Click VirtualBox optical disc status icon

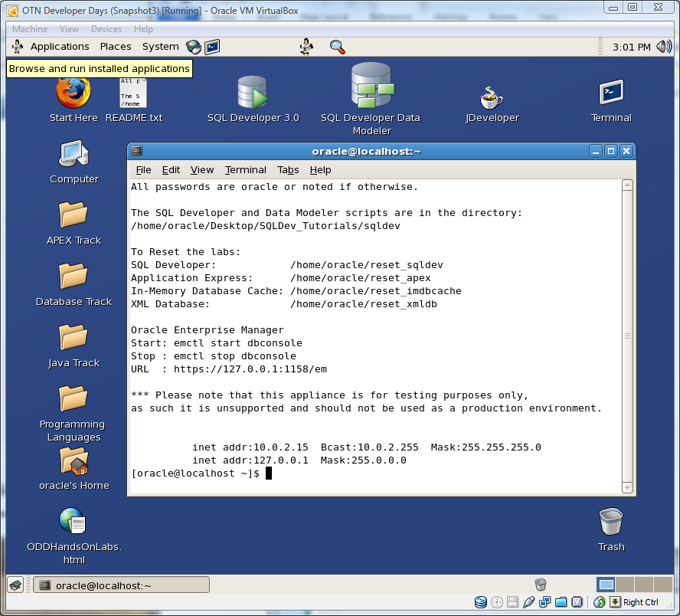point(497,602)
